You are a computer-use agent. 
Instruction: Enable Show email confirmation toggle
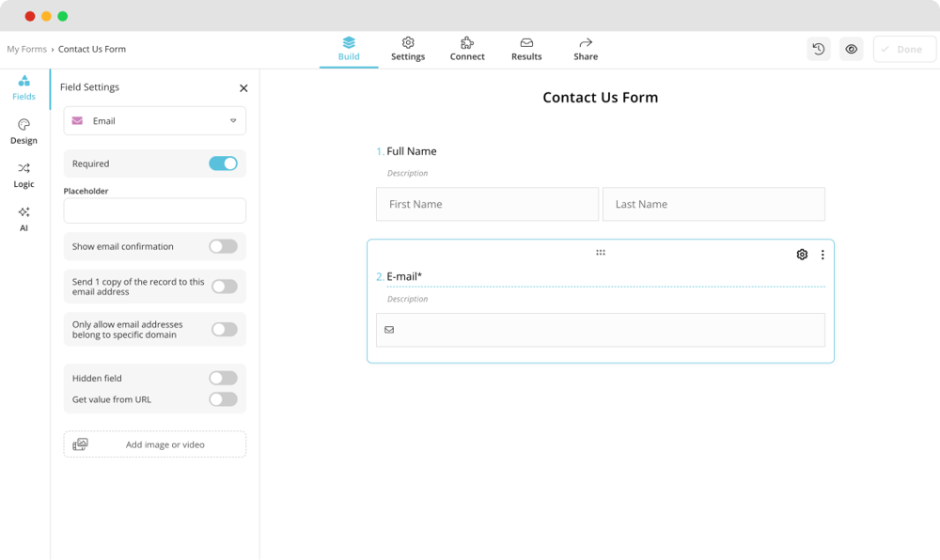coord(223,246)
